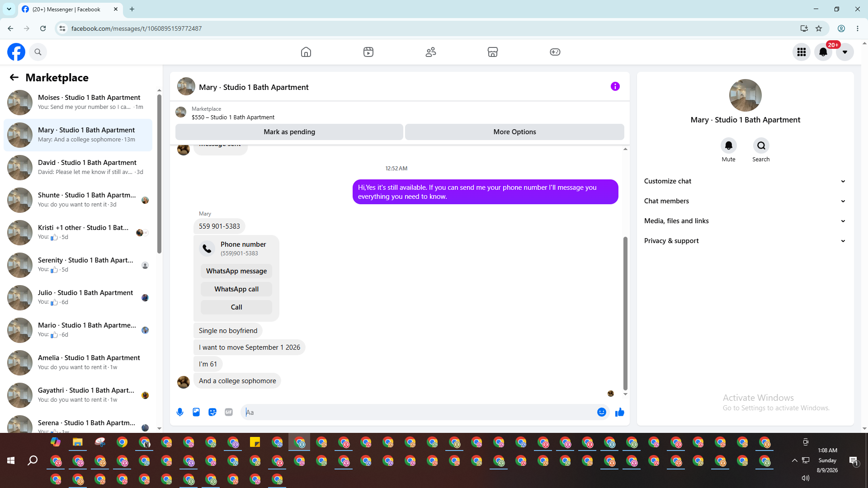Click More Options button

coord(514,132)
